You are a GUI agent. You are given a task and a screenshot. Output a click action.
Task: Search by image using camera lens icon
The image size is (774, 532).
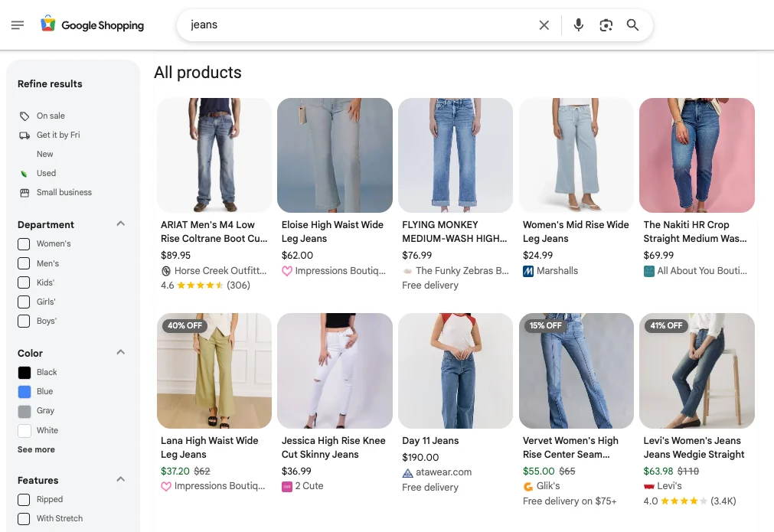pyautogui.click(x=606, y=24)
